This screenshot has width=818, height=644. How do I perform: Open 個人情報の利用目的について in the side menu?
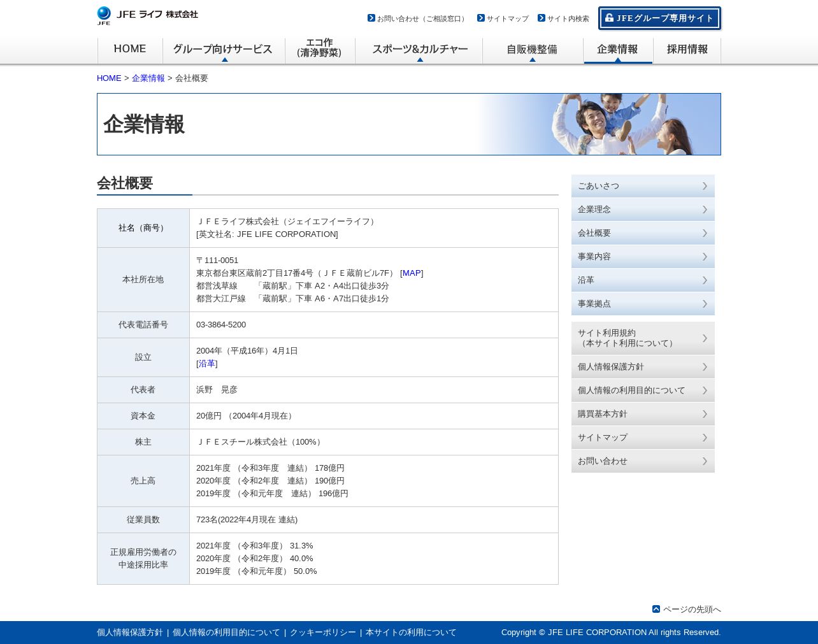click(643, 390)
